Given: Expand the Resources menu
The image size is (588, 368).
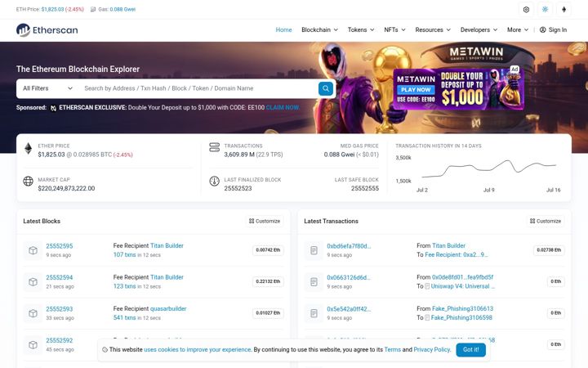Looking at the screenshot, I should click(433, 29).
